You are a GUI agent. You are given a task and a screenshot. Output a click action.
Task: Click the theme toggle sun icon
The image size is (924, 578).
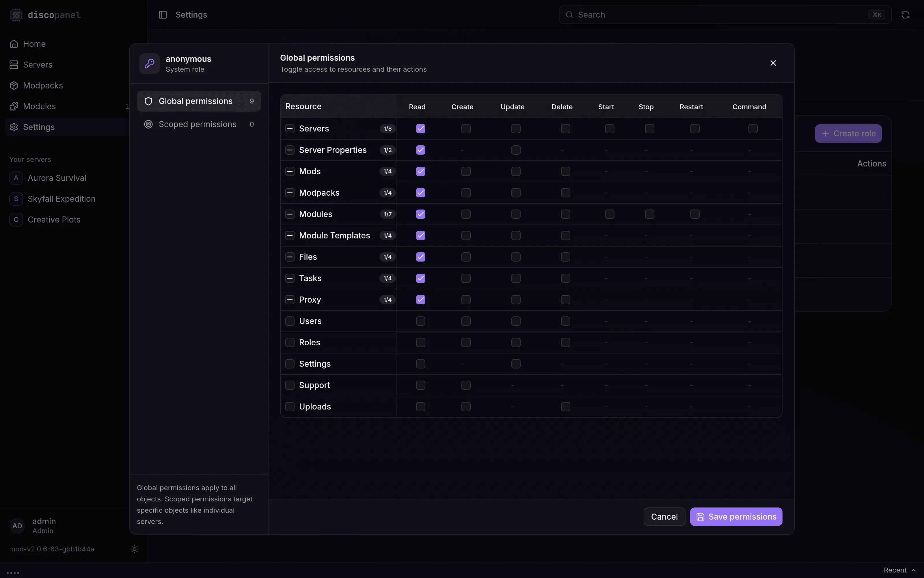[134, 549]
